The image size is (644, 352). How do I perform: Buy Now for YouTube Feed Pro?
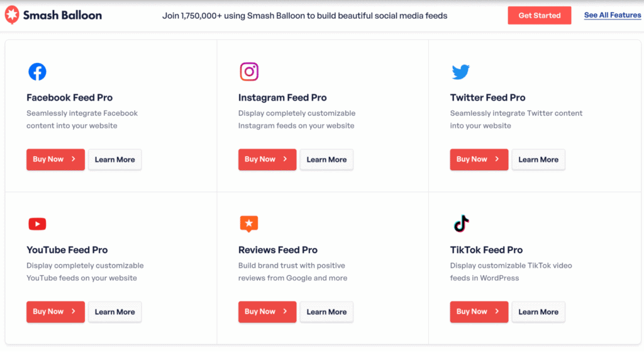coord(55,312)
